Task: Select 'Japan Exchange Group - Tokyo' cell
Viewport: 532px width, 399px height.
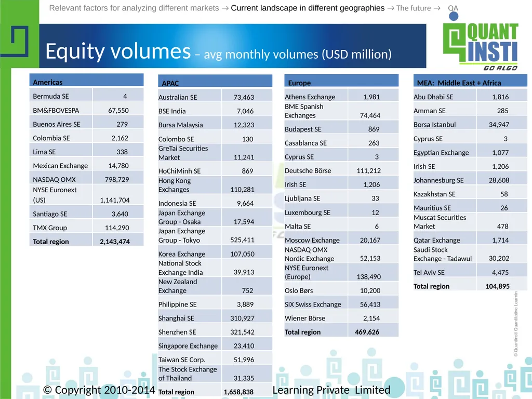Action: point(190,235)
